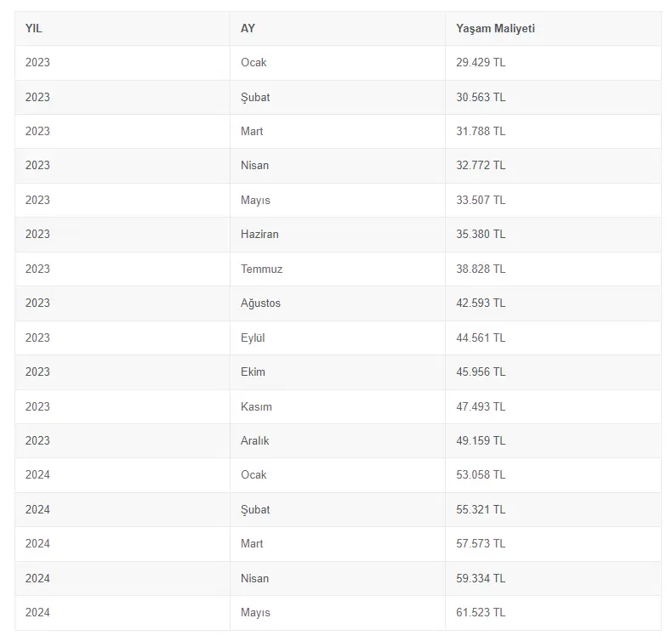Select the 38.828 TL value
The height and width of the screenshot is (641, 672).
click(481, 269)
